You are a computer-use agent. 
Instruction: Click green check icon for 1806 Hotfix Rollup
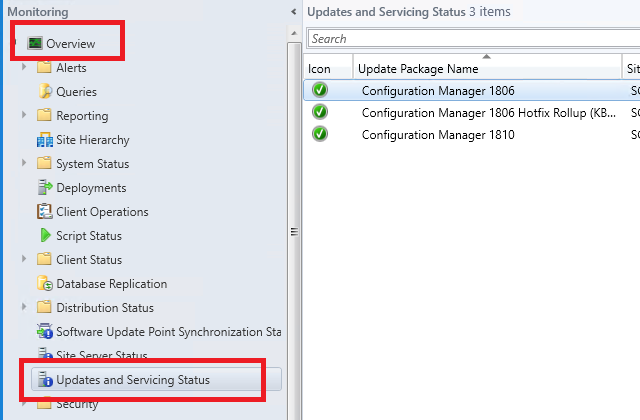point(320,112)
